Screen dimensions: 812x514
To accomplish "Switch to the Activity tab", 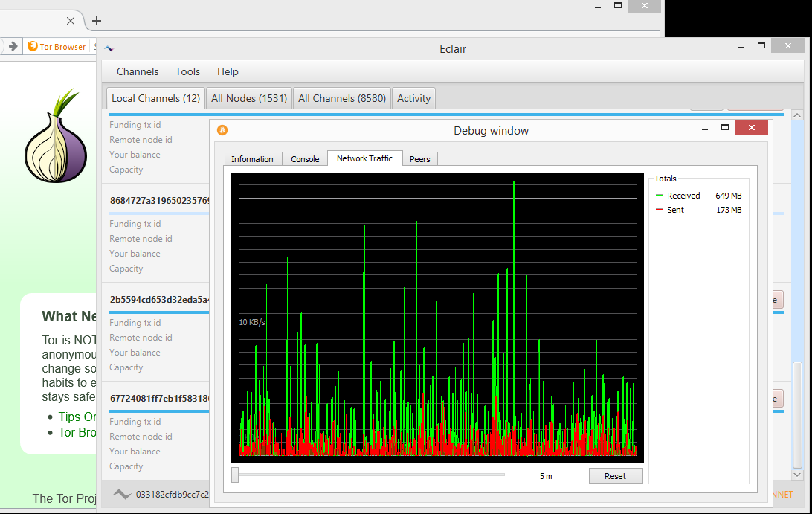I will [413, 98].
